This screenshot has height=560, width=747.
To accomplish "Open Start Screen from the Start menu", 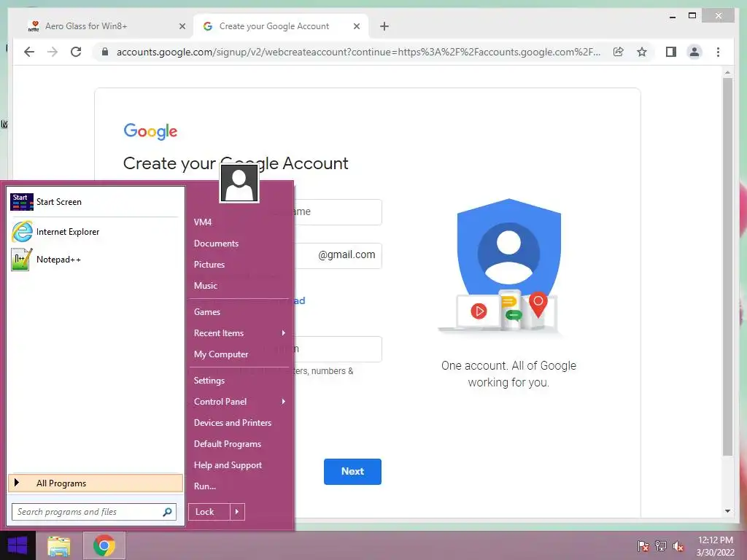I will [94, 202].
